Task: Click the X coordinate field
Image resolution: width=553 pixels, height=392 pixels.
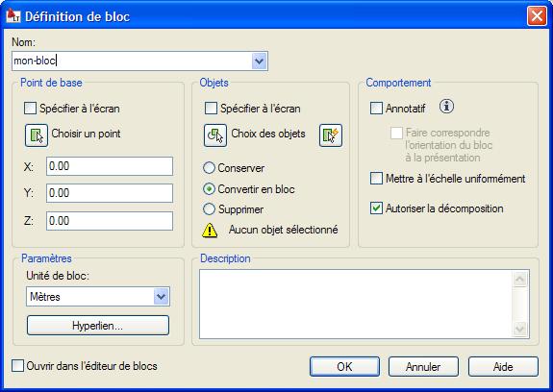Action: click(110, 166)
